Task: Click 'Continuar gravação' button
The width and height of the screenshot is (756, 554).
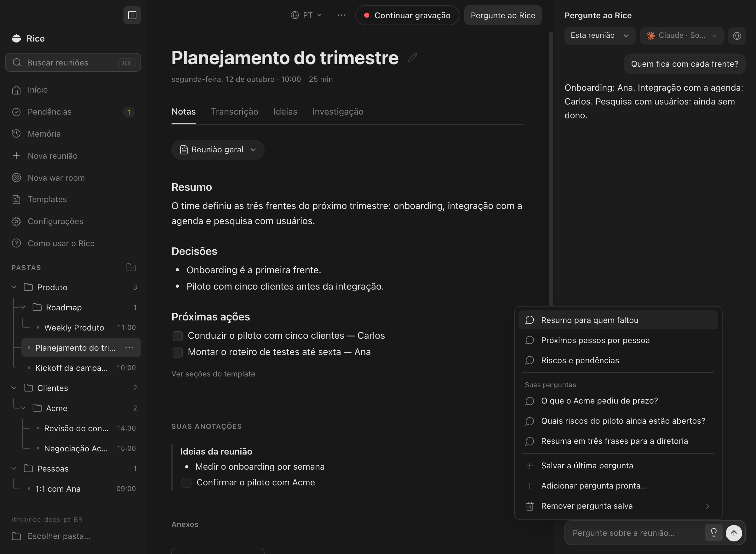Action: [407, 15]
